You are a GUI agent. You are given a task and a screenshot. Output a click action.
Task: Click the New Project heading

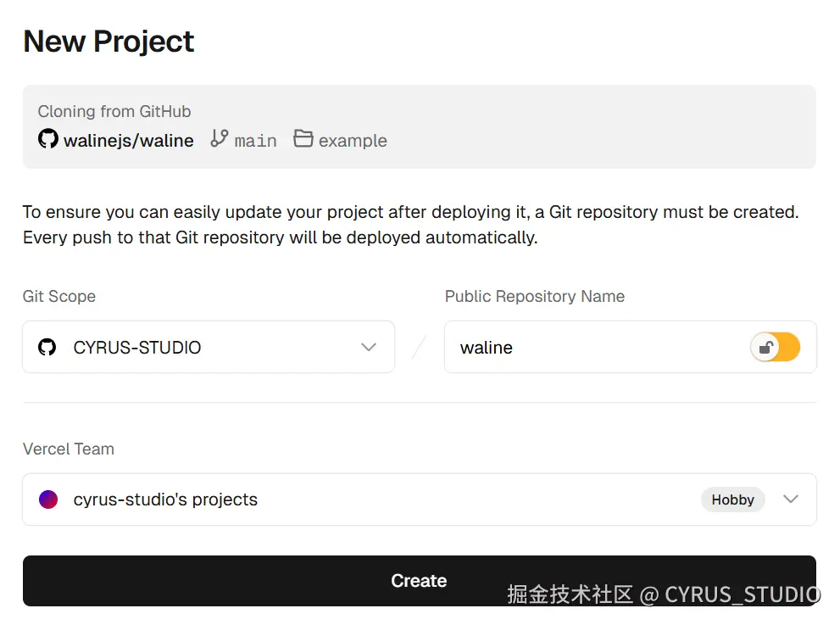point(108,42)
